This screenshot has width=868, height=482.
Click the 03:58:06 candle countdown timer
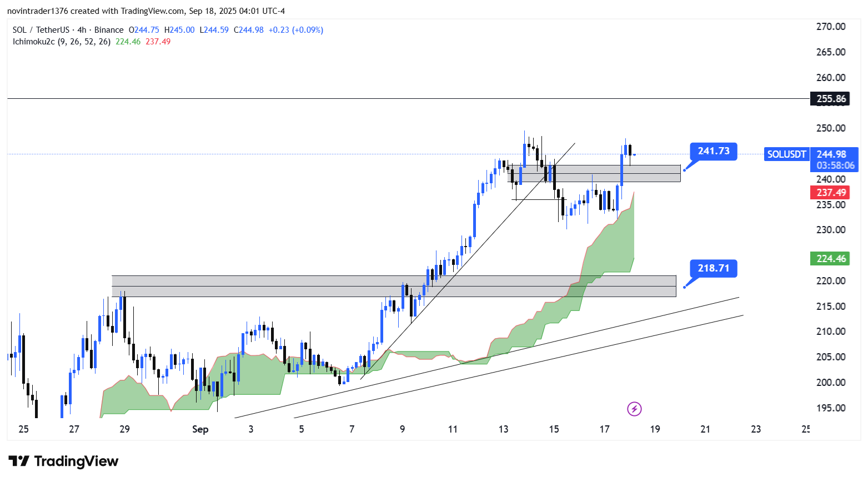[x=834, y=165]
